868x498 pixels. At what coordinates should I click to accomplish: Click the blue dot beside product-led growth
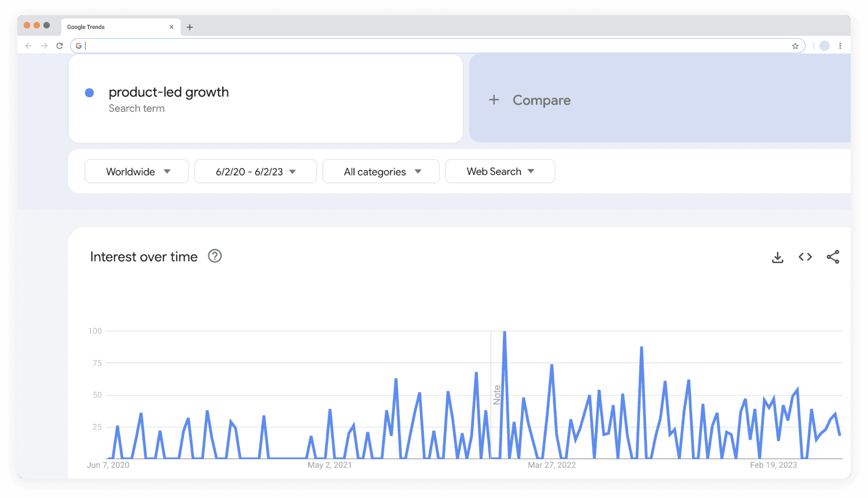pos(90,93)
